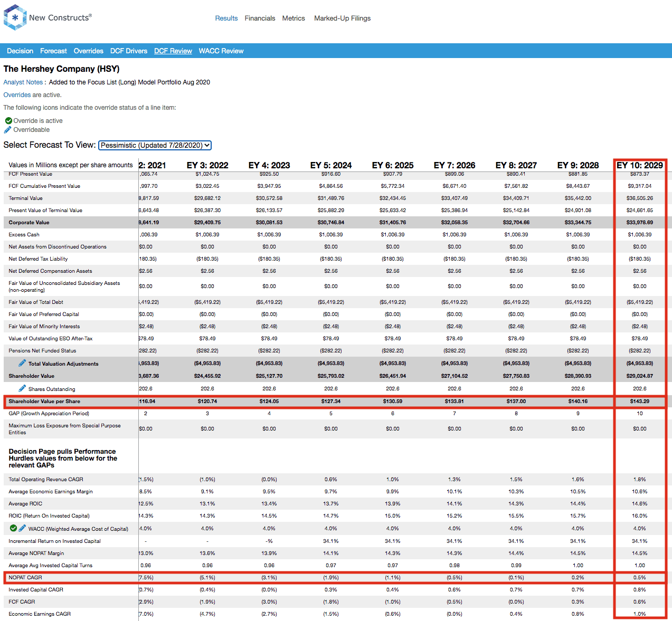Click the New Constructs brand name
672x621 pixels.
[60, 17]
